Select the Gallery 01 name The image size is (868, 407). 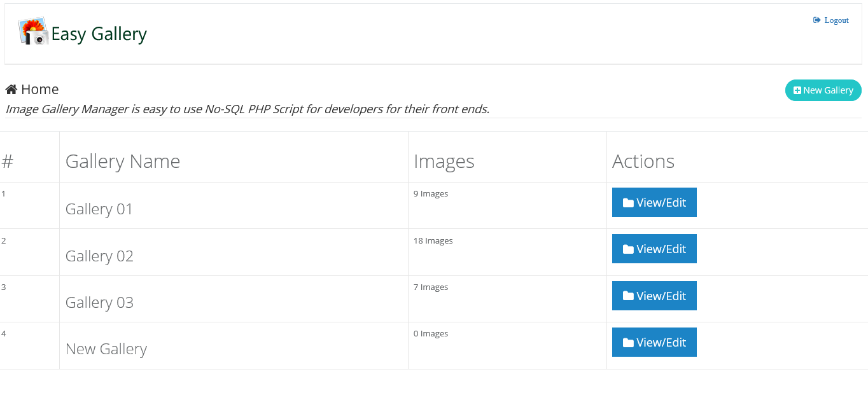[x=99, y=209]
